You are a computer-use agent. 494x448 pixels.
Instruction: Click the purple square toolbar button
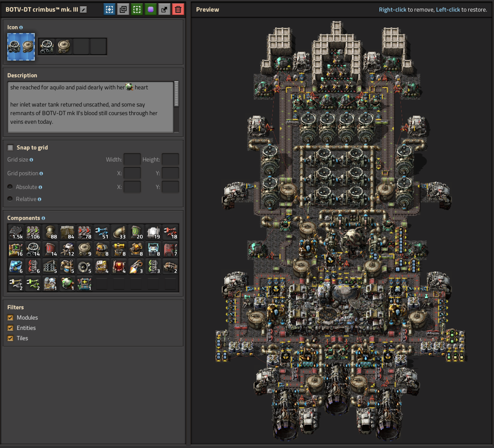(x=150, y=10)
